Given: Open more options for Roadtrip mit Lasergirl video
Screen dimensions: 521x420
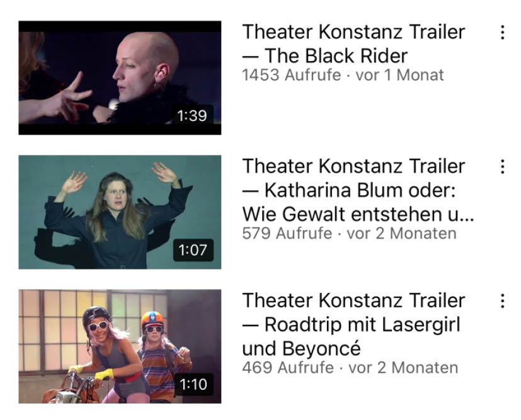Looking at the screenshot, I should (x=502, y=301).
